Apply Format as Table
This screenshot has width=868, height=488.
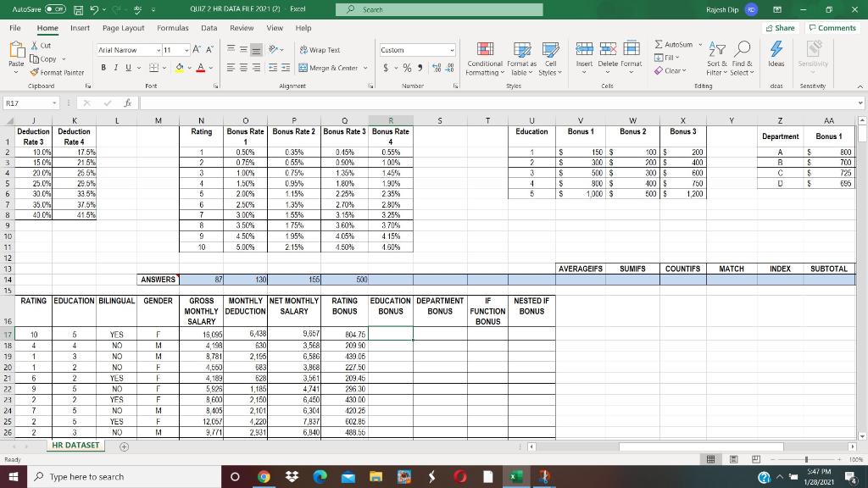coord(522,61)
